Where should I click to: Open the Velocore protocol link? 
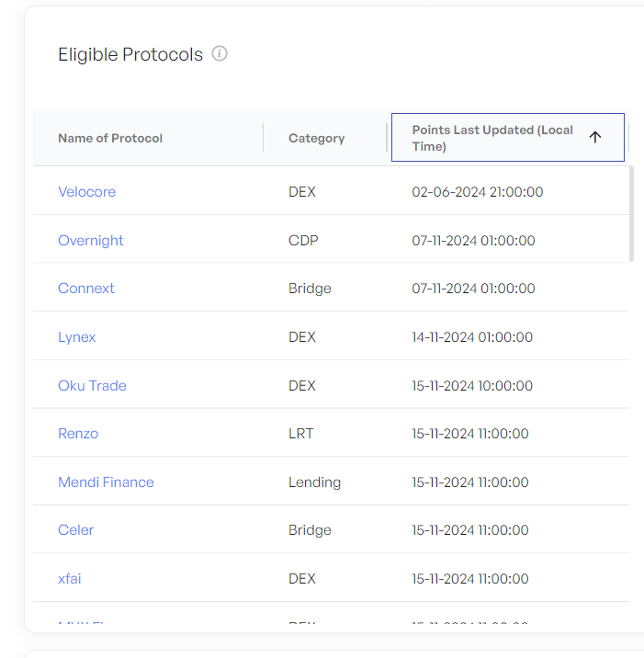pos(87,192)
